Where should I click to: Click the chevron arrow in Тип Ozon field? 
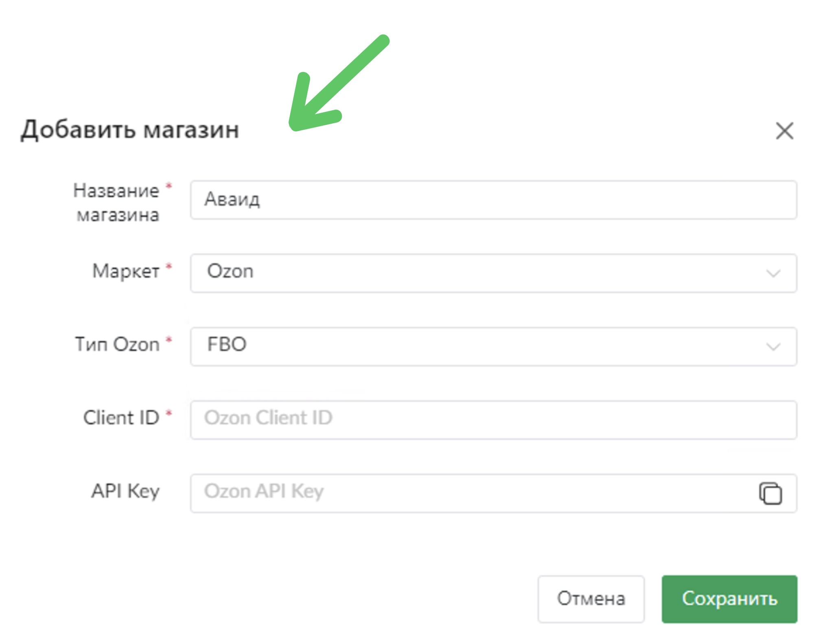773,347
